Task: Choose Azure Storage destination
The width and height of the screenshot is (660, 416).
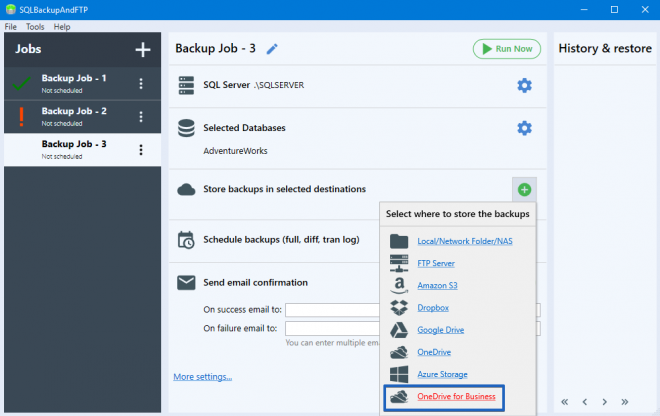Action: (x=442, y=374)
